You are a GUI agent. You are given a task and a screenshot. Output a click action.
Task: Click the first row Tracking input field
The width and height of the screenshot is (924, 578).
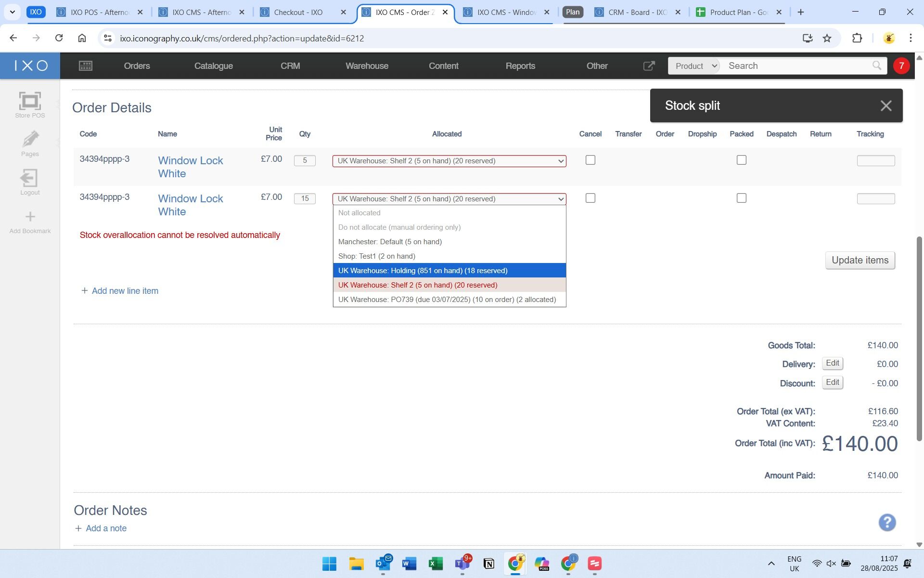click(875, 161)
